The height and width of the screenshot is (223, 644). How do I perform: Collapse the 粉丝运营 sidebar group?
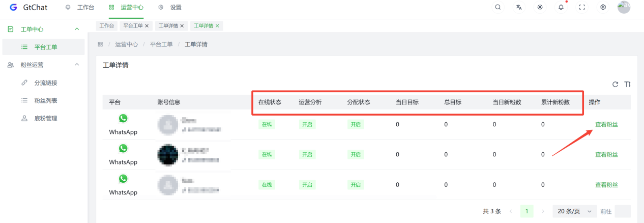click(77, 65)
